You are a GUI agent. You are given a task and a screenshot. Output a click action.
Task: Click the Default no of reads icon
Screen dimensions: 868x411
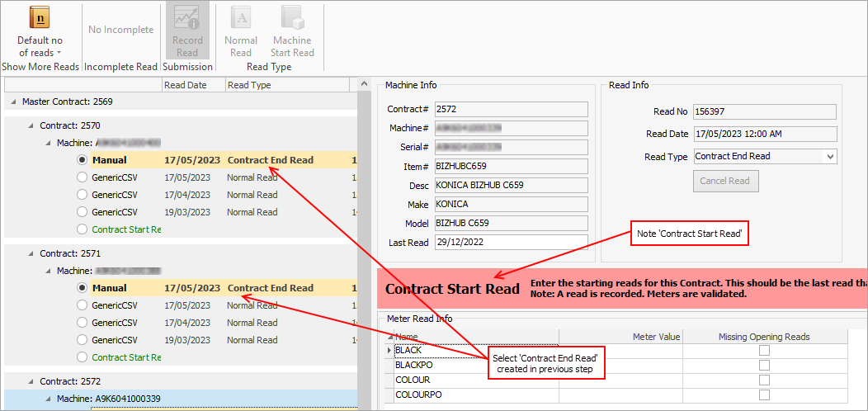(x=40, y=18)
